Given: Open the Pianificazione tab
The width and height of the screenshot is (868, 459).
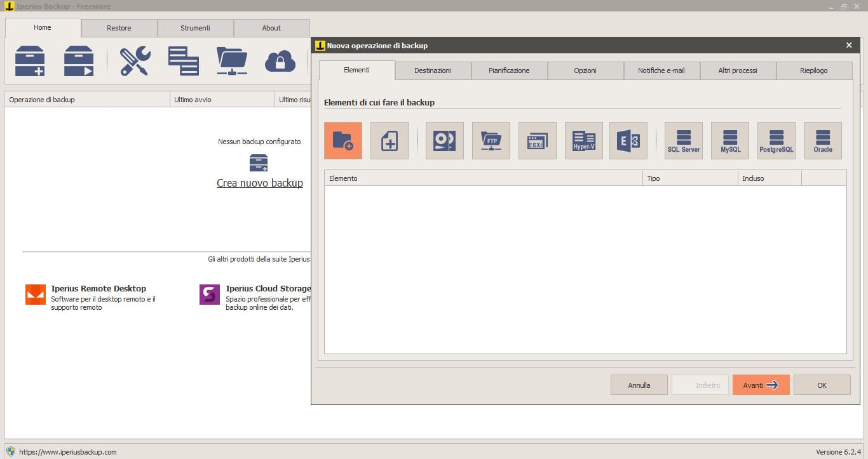Looking at the screenshot, I should (509, 70).
